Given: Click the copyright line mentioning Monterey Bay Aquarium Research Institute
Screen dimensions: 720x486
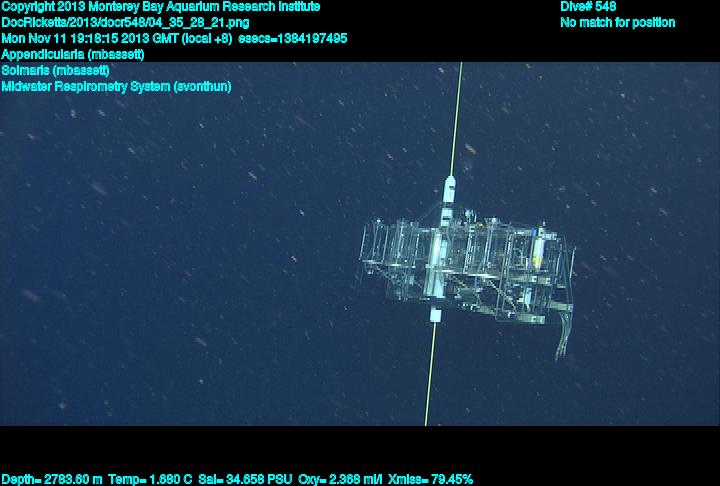Looking at the screenshot, I should click(161, 7).
